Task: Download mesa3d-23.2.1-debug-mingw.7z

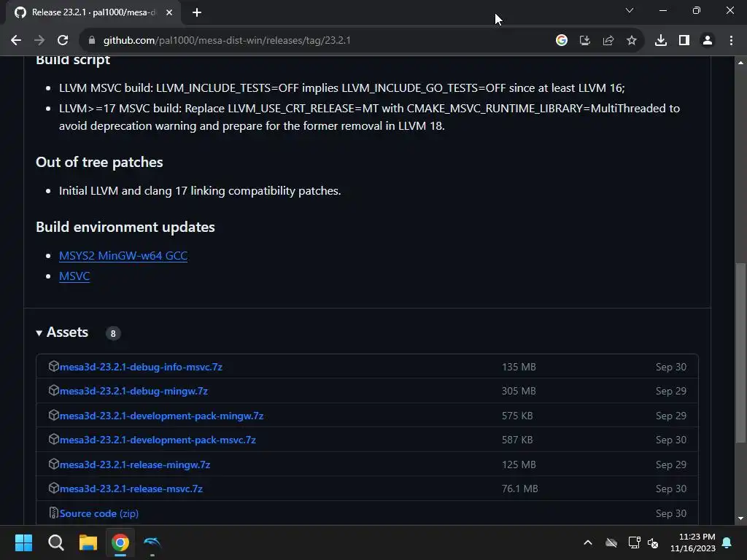Action: tap(133, 392)
